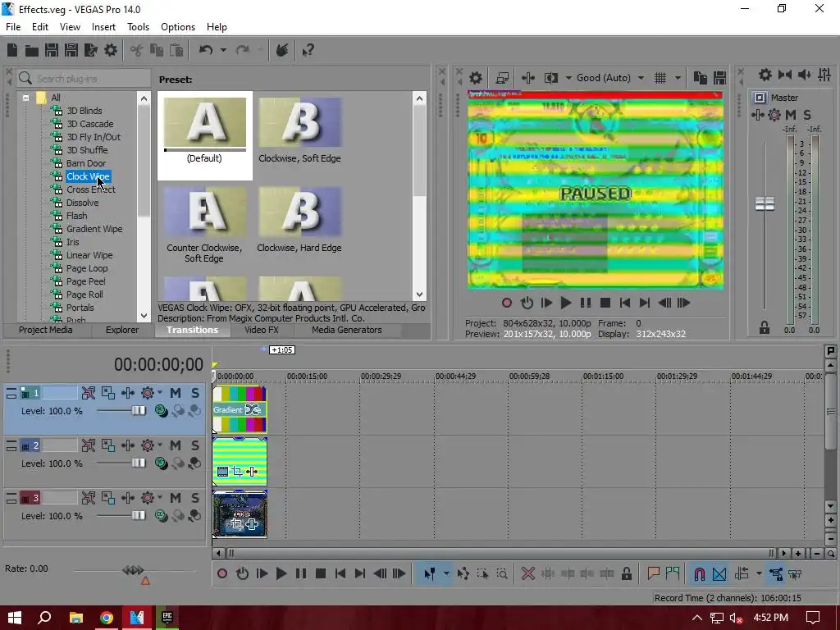Stop playback in the preview window
The width and height of the screenshot is (840, 630).
coord(605,303)
